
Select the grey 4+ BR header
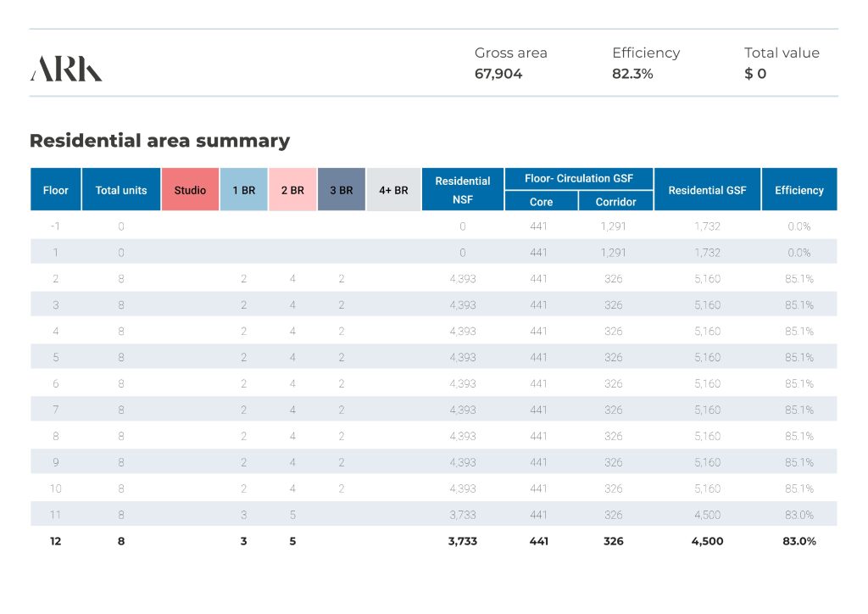point(393,190)
